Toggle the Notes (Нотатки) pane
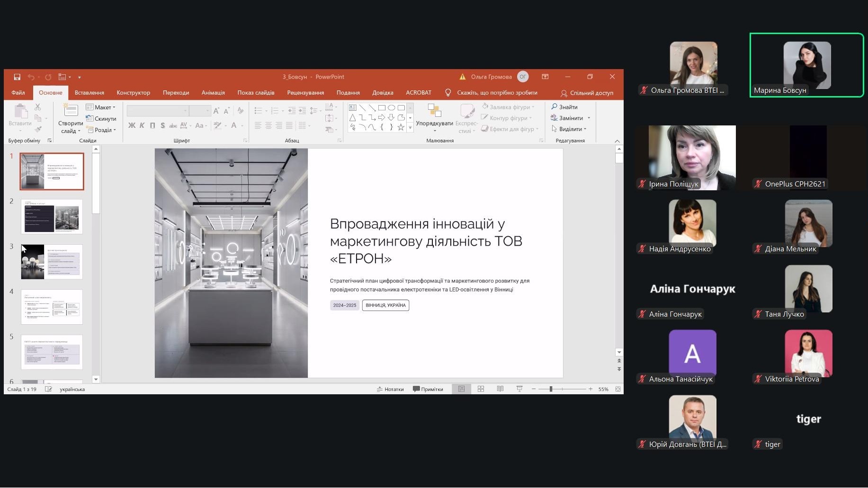This screenshot has width=868, height=488. [390, 389]
